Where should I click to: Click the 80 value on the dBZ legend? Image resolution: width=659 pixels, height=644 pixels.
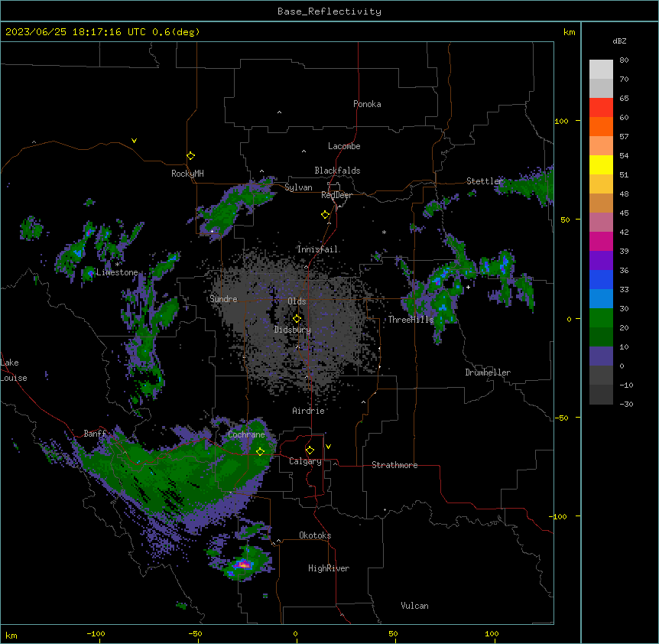[x=624, y=60]
